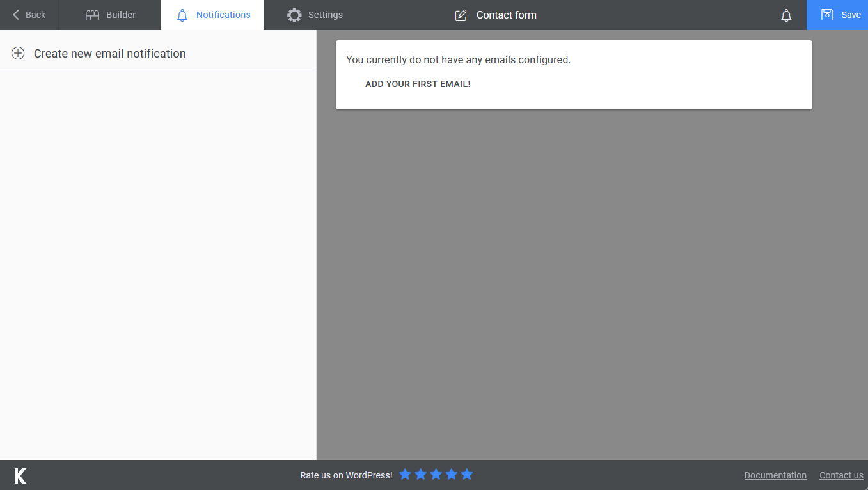Click the K logo in the footer

coord(20,475)
